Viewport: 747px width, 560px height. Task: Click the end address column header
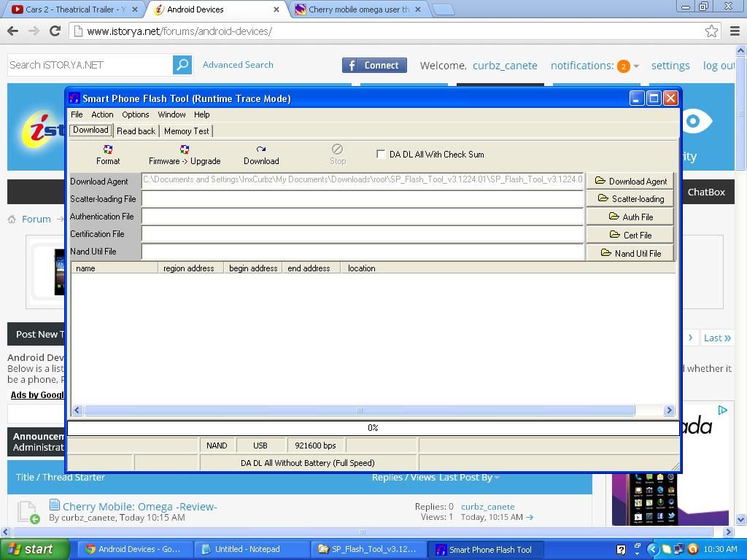[x=311, y=268]
